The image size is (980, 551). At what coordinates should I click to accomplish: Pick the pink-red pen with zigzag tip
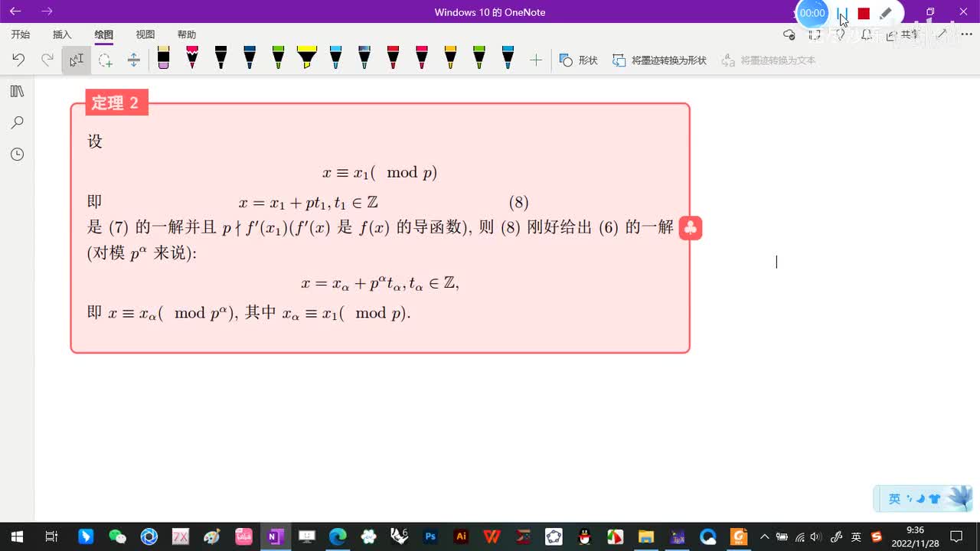tap(192, 57)
